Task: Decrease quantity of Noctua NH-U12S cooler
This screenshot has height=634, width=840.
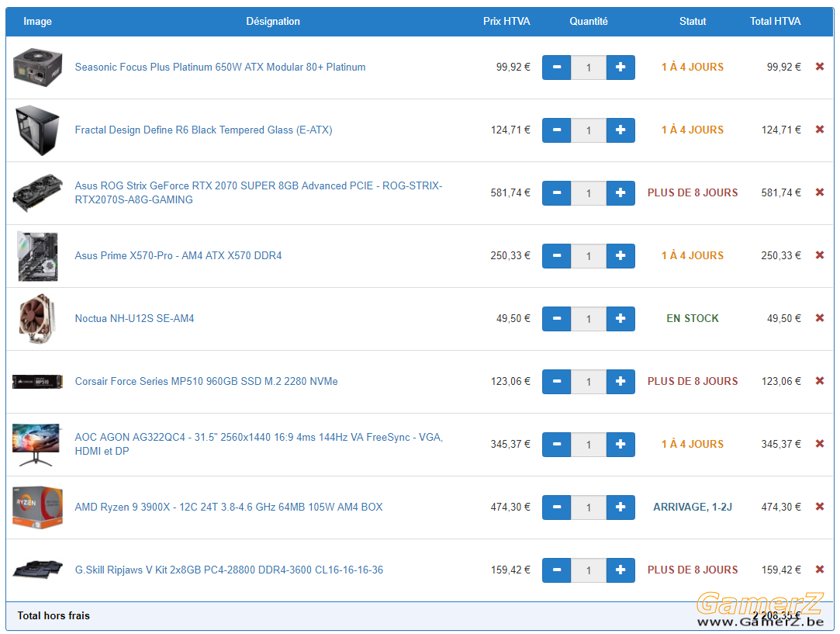Action: click(x=557, y=319)
